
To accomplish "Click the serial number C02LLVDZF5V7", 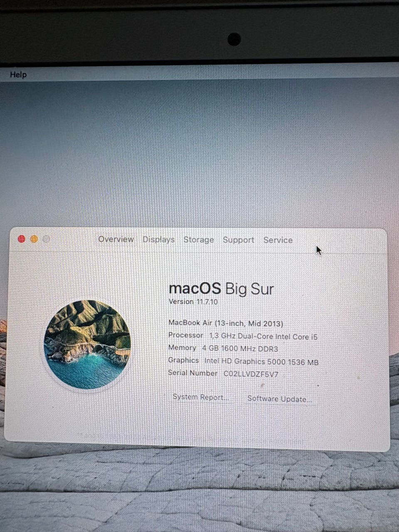I will click(x=251, y=374).
